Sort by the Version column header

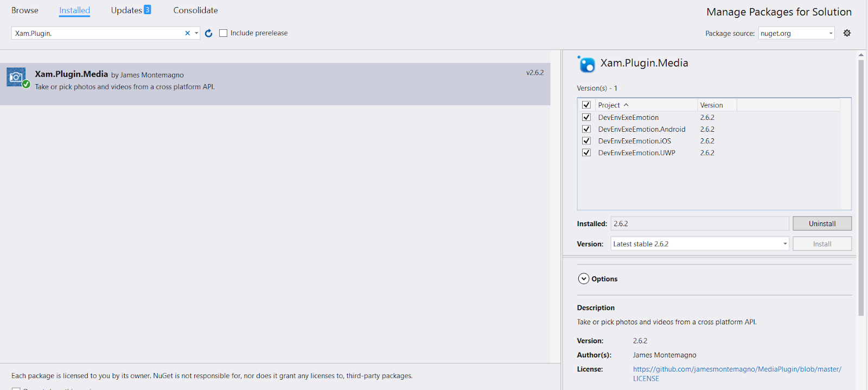click(717, 105)
